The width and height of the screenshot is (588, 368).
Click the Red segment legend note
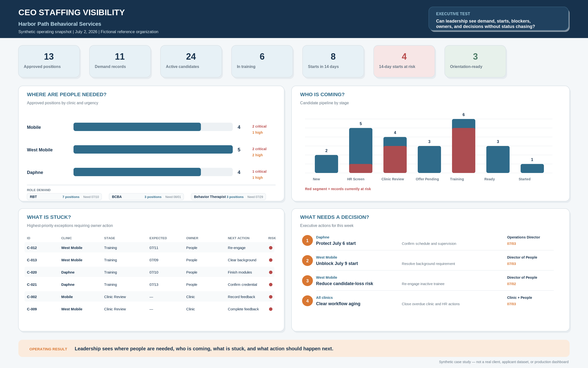pyautogui.click(x=338, y=189)
